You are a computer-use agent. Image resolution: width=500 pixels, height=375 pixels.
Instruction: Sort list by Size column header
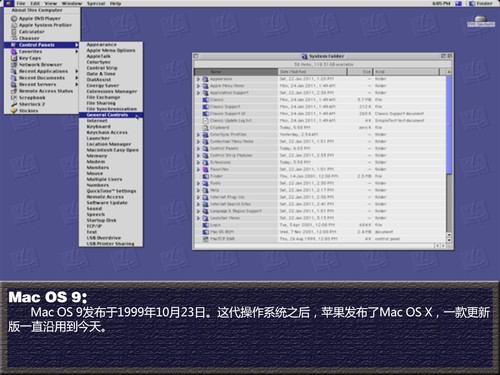pos(360,72)
